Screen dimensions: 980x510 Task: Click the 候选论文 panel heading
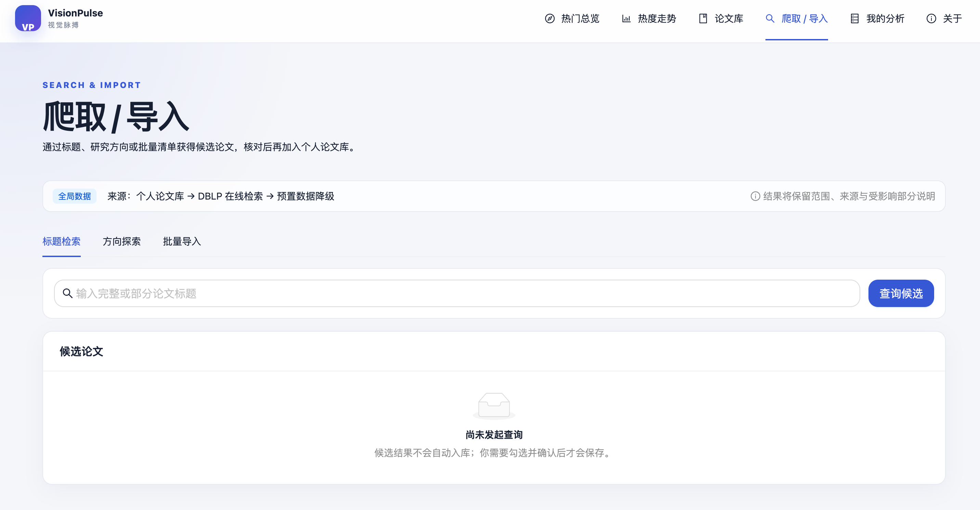(x=81, y=351)
